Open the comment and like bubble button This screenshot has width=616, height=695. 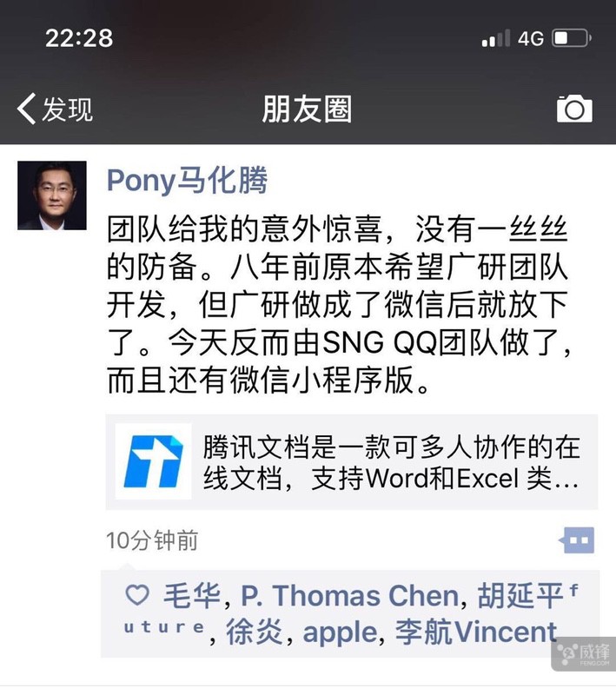(x=577, y=539)
